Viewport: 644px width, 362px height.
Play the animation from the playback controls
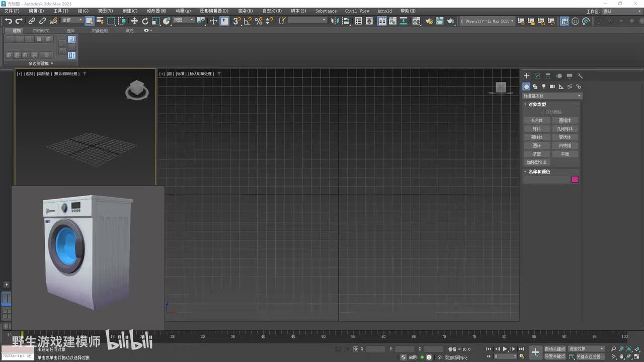coord(505,349)
